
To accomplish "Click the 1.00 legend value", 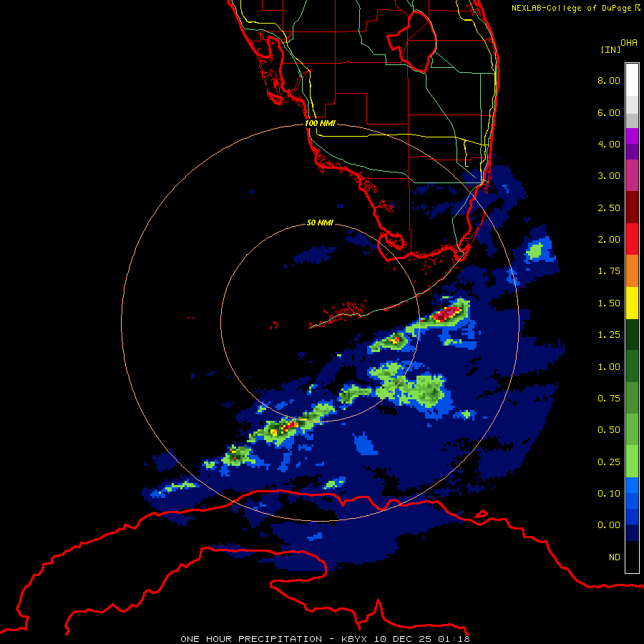I will [x=609, y=367].
